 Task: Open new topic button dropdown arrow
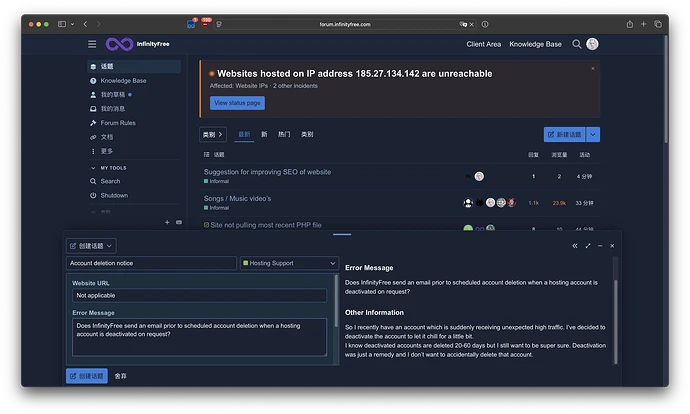point(593,135)
